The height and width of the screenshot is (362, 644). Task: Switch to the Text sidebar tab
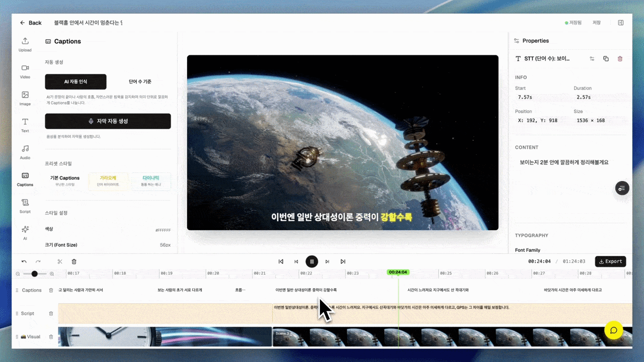[x=25, y=125]
